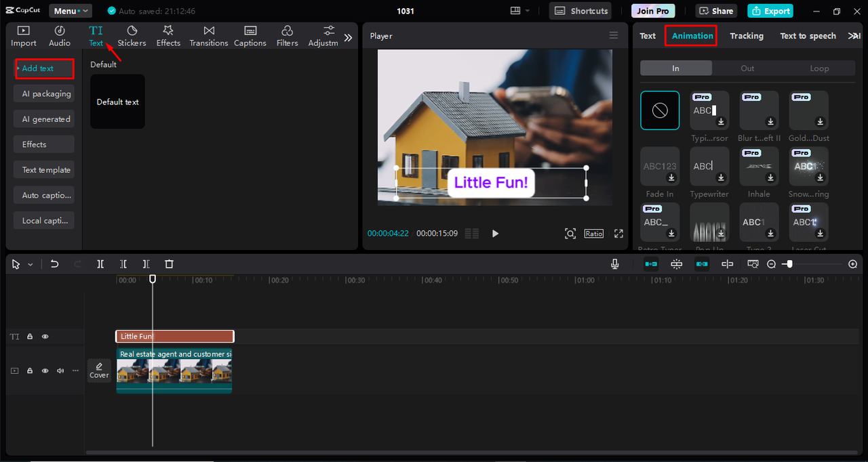
Task: Open the Transitions panel
Action: (x=209, y=36)
